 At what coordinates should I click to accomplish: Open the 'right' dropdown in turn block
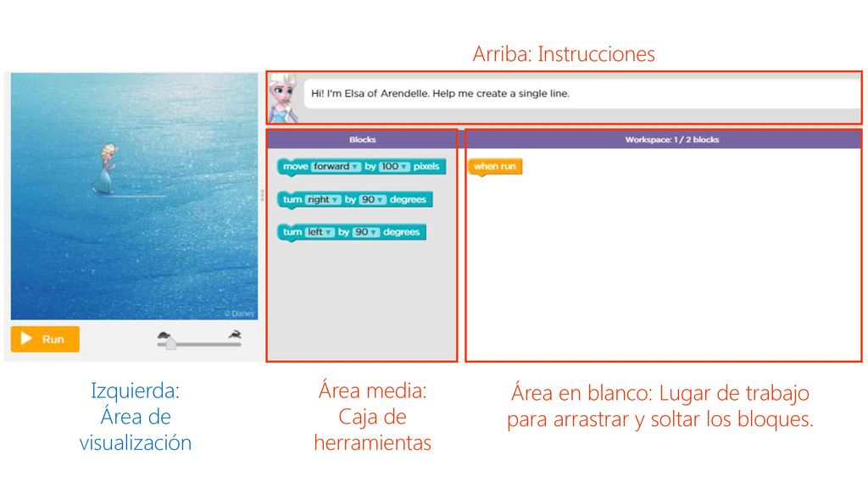pos(323,200)
